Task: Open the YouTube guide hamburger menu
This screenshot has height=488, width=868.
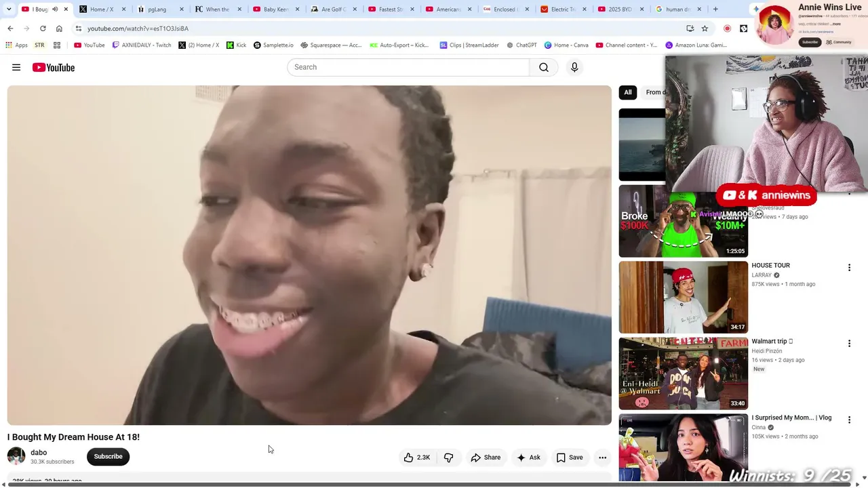Action: 16,67
